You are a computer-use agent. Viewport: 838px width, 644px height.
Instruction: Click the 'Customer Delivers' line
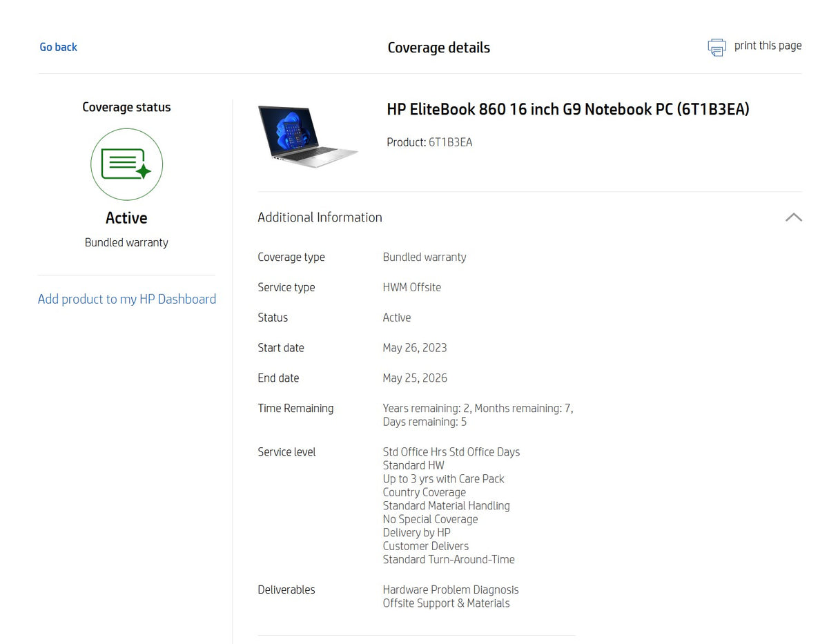(x=426, y=546)
